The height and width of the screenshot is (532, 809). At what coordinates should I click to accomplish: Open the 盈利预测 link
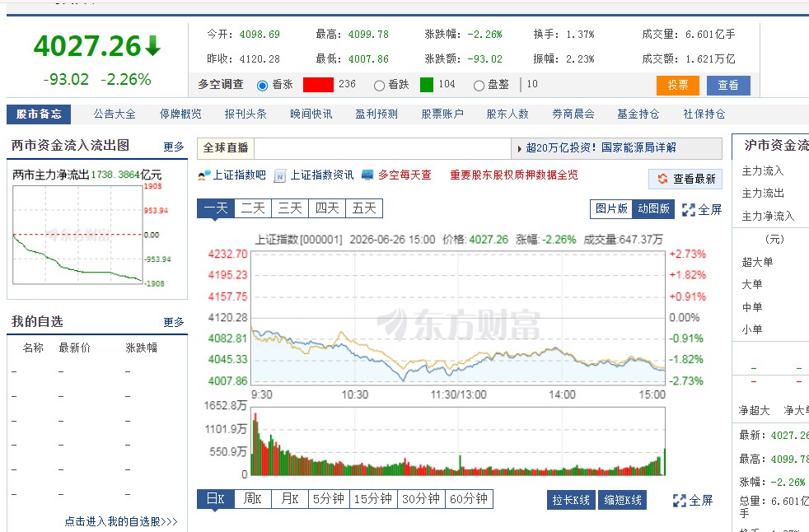click(376, 114)
